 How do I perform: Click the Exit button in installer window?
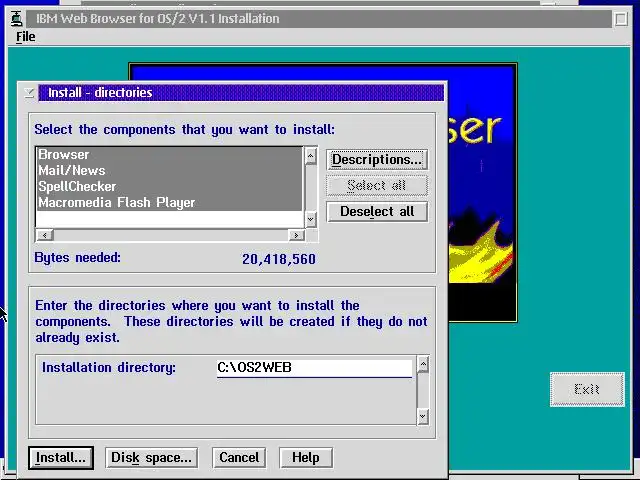click(x=587, y=389)
